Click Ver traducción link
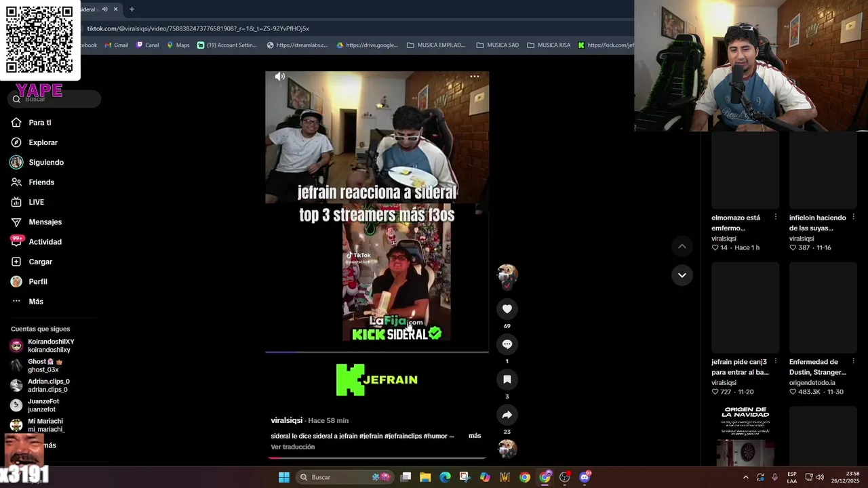 (x=293, y=447)
